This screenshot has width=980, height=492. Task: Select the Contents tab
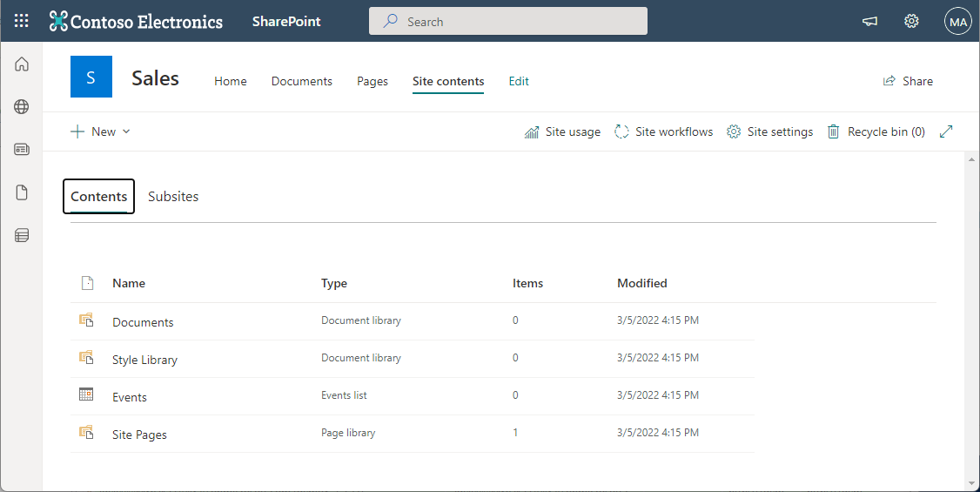[x=98, y=197]
